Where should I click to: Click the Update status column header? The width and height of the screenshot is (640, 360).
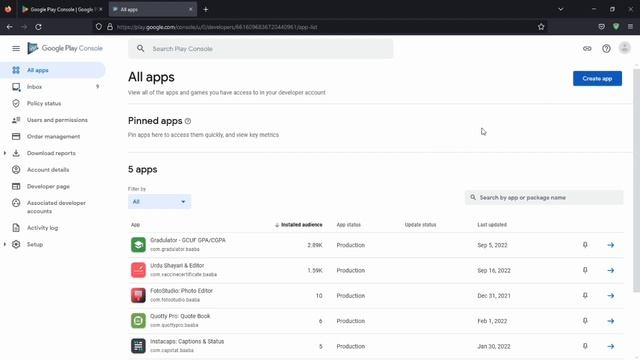pyautogui.click(x=420, y=225)
